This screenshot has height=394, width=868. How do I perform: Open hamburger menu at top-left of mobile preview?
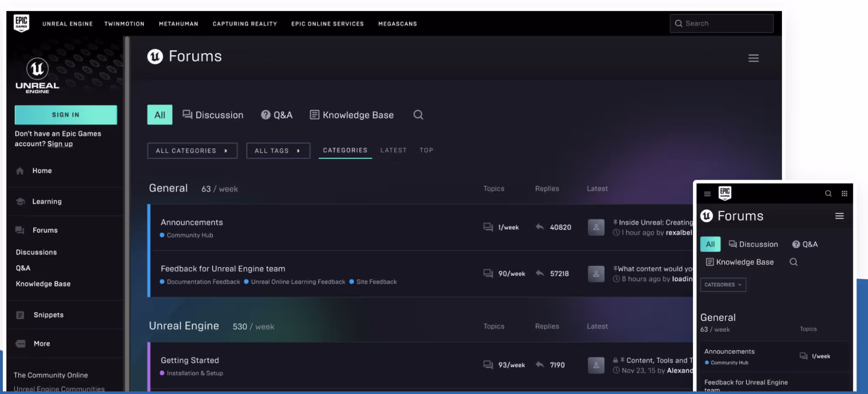[707, 194]
